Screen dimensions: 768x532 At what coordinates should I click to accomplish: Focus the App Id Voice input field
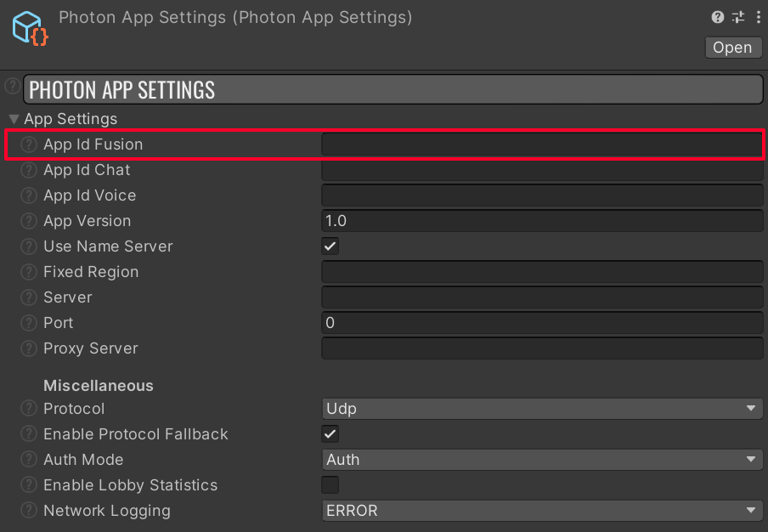coord(542,195)
